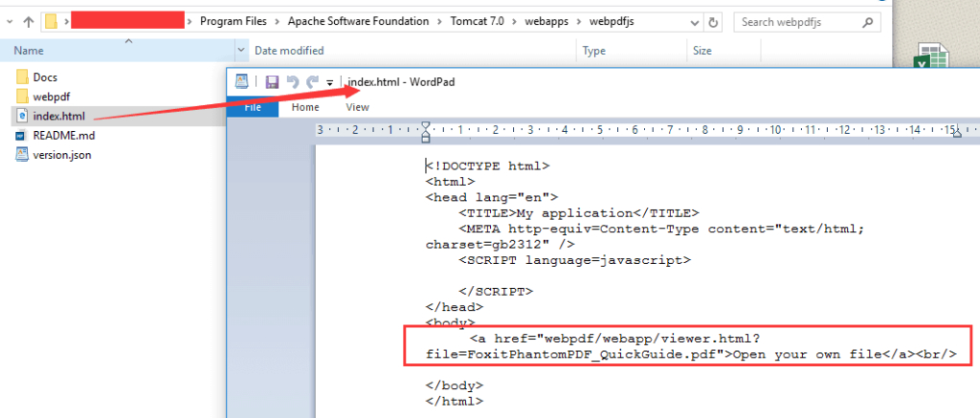This screenshot has height=418, width=980.
Task: Open Name column filter dropdown arrow
Action: (x=242, y=51)
